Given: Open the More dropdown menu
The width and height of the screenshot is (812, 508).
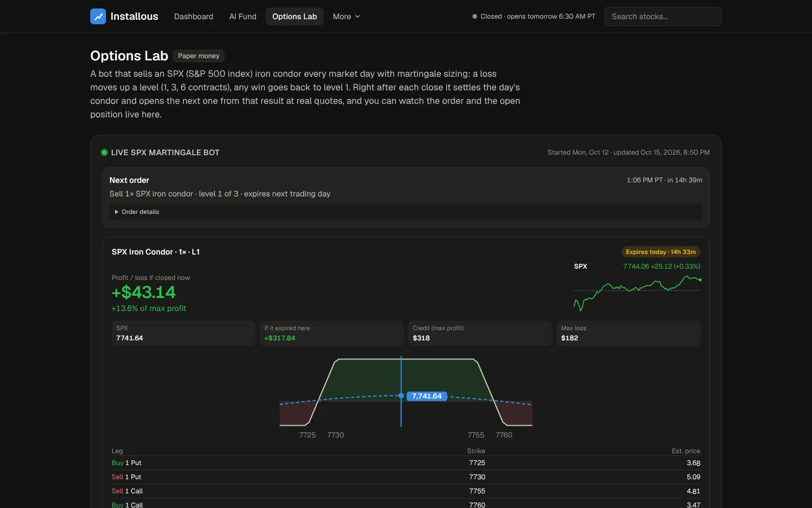Looking at the screenshot, I should pos(346,16).
